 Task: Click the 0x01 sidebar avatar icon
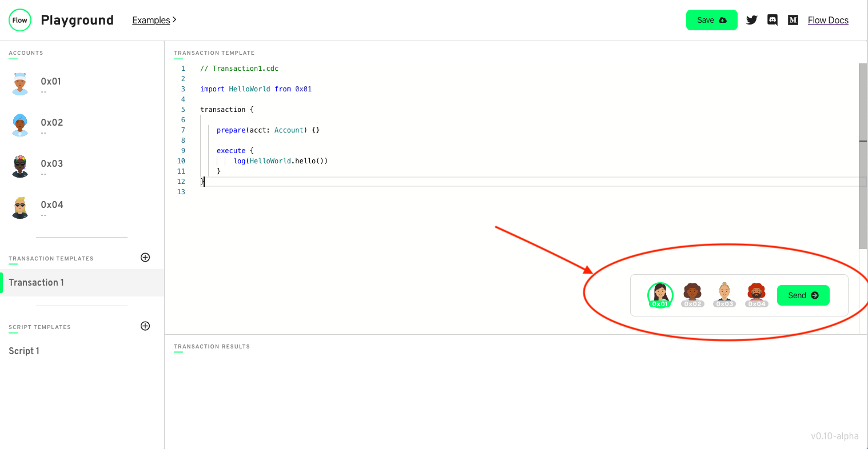pyautogui.click(x=20, y=84)
